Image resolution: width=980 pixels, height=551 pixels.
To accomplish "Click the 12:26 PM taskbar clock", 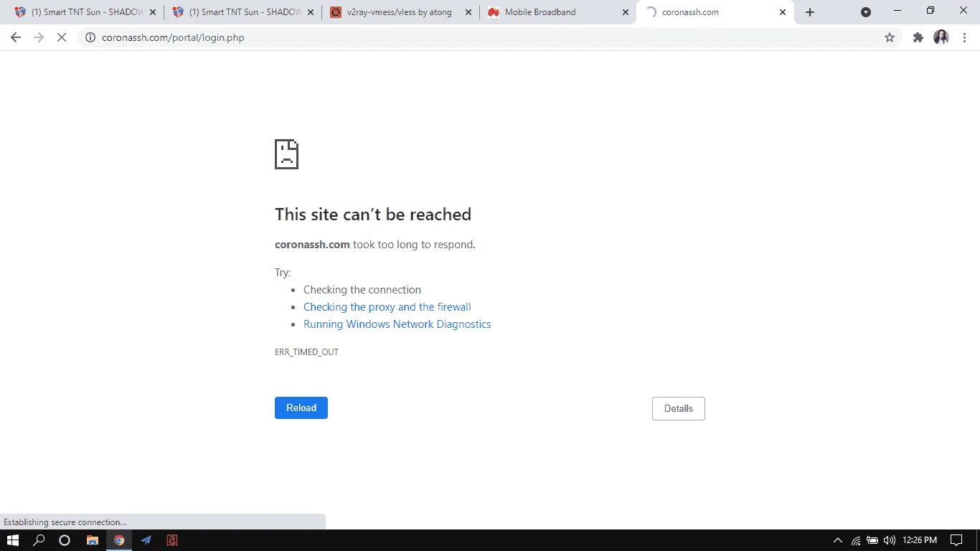I will click(920, 540).
